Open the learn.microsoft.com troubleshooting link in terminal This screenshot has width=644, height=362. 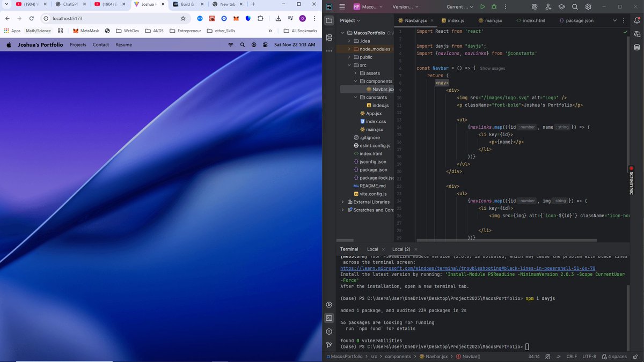coord(467,268)
